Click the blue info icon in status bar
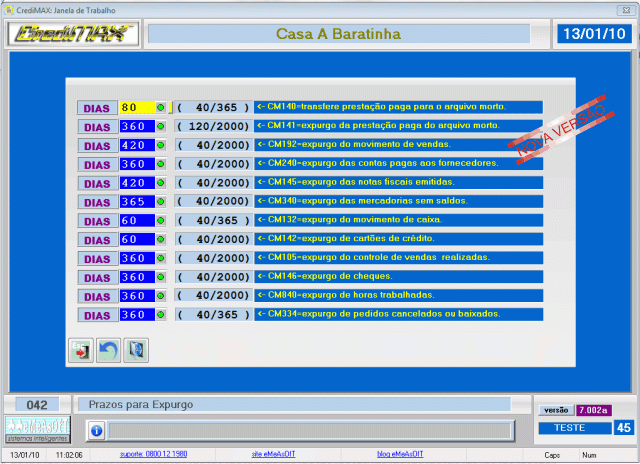The height and width of the screenshot is (464, 640). (96, 430)
